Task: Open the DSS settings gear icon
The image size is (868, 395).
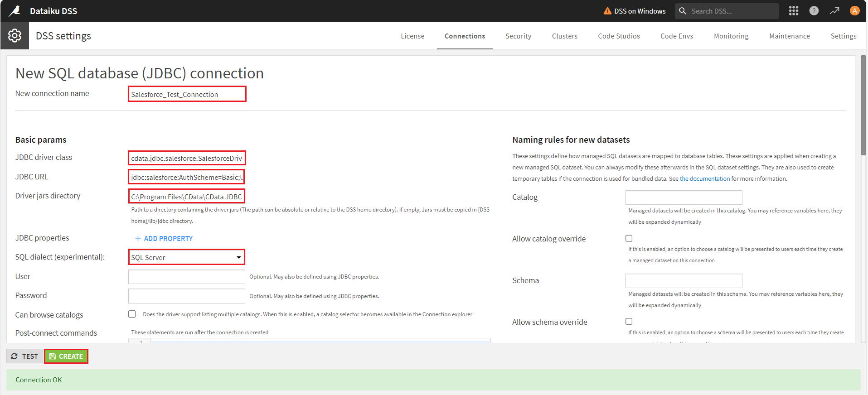Action: (15, 36)
